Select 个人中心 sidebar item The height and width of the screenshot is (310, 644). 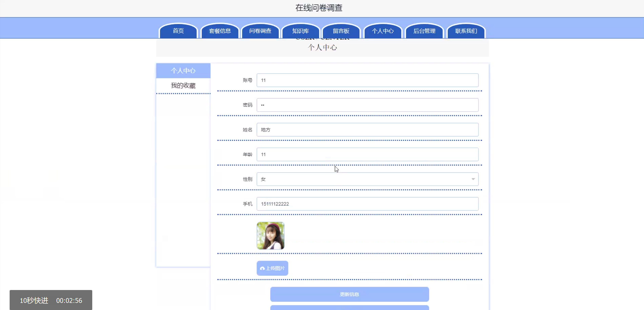(183, 71)
